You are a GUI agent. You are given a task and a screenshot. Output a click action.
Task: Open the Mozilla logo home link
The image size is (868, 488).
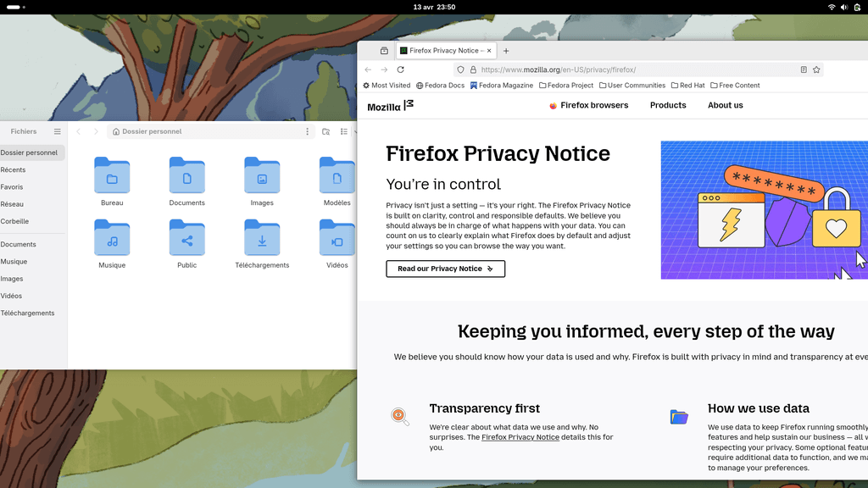[390, 106]
